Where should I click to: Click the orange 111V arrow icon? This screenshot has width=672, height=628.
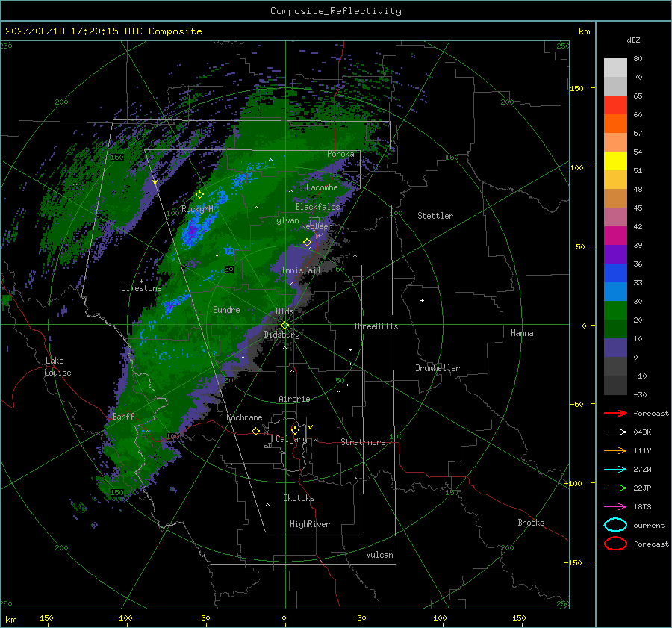click(615, 450)
